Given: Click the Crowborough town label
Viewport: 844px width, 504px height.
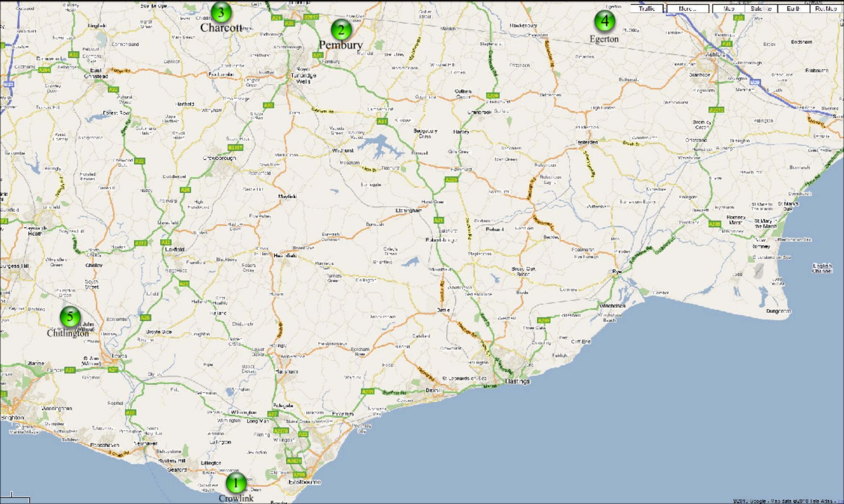Looking at the screenshot, I should point(219,158).
